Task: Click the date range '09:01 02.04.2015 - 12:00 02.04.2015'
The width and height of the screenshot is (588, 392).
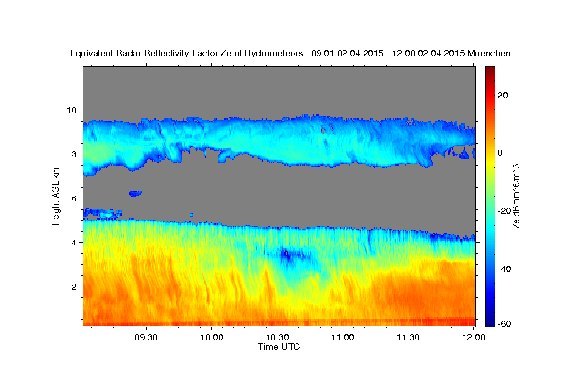Action: coord(388,53)
